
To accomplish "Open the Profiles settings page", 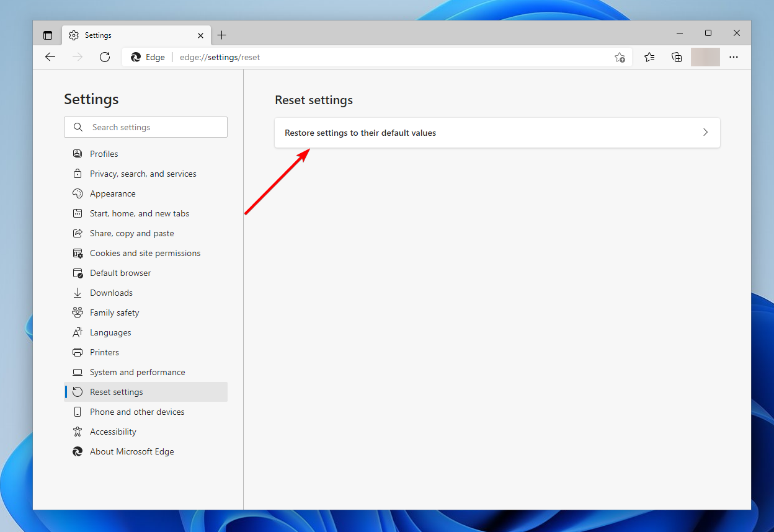I will coord(146,154).
